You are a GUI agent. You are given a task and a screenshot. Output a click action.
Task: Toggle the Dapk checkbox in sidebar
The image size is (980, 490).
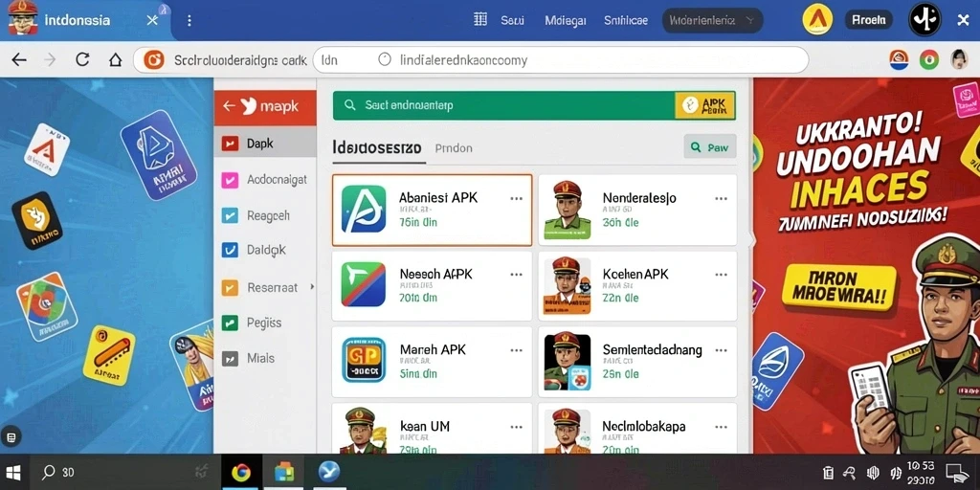point(230,144)
